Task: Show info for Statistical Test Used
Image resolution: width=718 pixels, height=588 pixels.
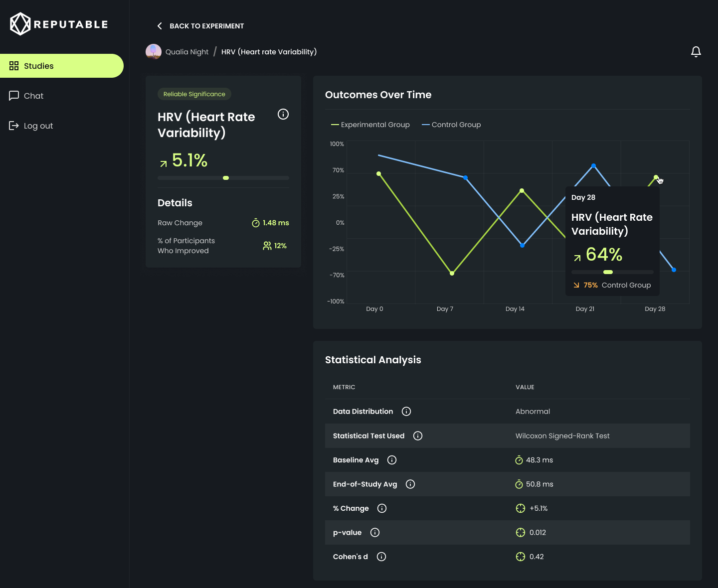Action: [x=418, y=436]
